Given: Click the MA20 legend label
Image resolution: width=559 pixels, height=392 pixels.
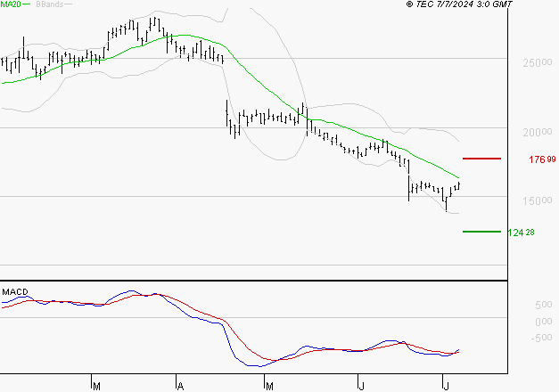Looking at the screenshot, I should tap(10, 4).
